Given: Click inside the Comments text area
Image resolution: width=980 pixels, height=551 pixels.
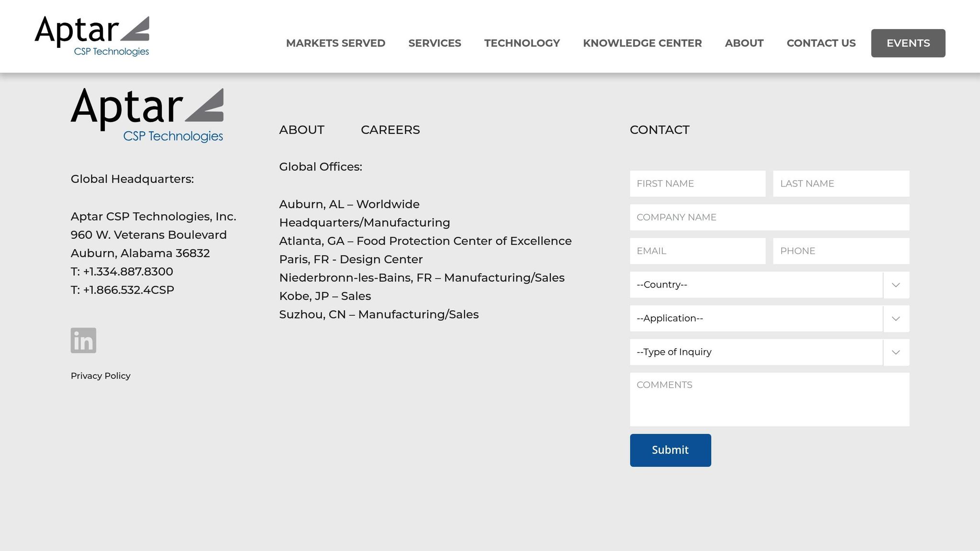Looking at the screenshot, I should (x=769, y=399).
